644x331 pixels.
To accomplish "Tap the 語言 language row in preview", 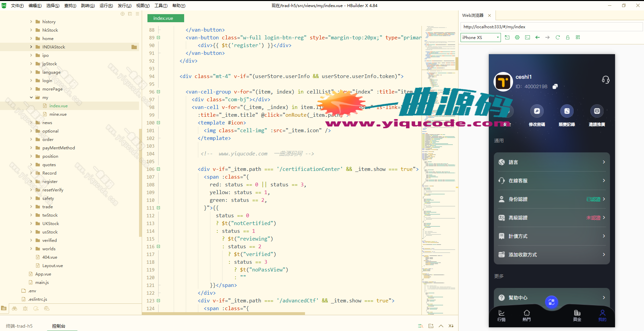I will pos(551,162).
